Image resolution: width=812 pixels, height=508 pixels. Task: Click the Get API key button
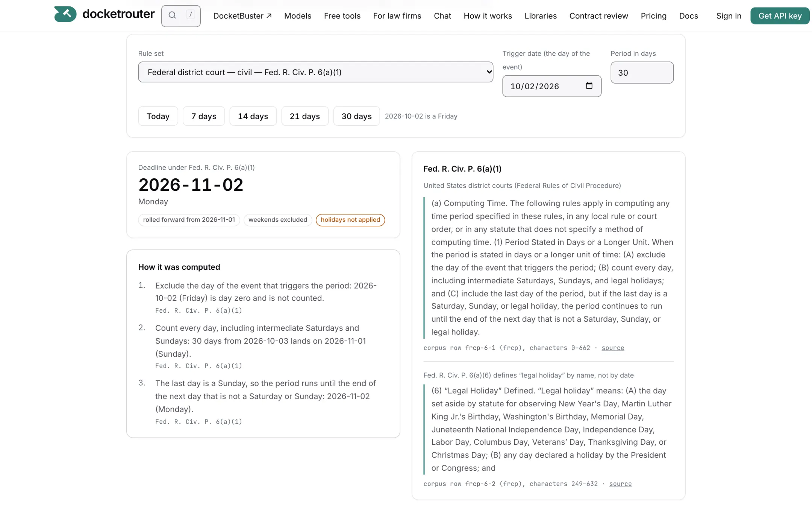pos(780,16)
